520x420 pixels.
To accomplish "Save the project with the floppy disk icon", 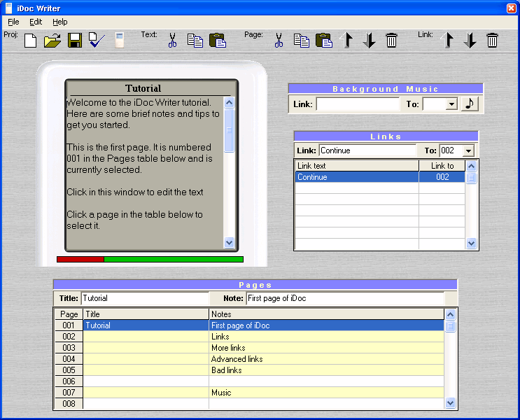I will pyautogui.click(x=75, y=41).
